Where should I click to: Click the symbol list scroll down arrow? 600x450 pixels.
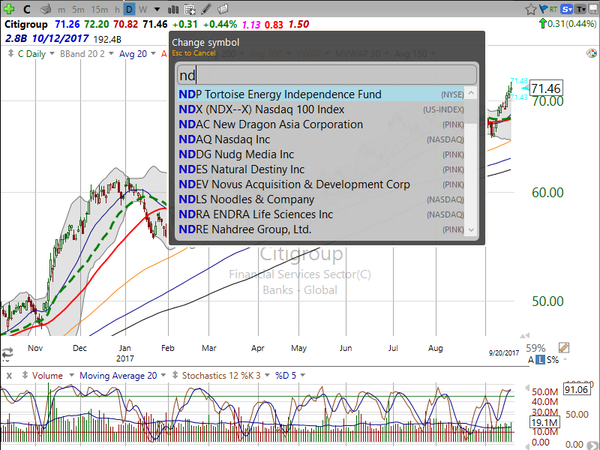coord(471,230)
